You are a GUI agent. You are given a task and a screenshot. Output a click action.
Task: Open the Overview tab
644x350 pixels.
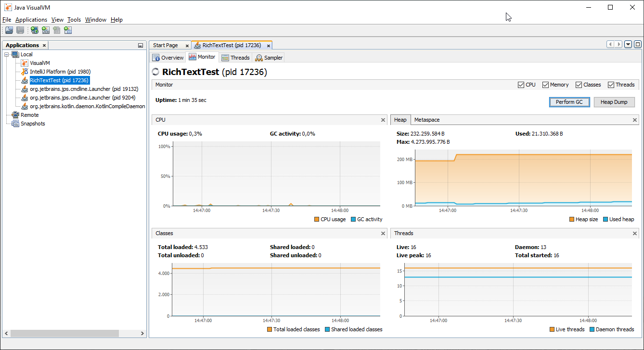(x=168, y=58)
